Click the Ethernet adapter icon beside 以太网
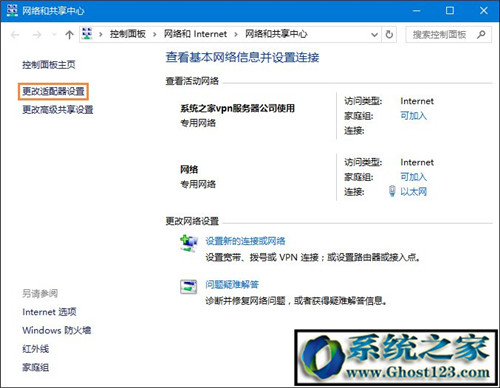500x388 pixels. [392, 191]
